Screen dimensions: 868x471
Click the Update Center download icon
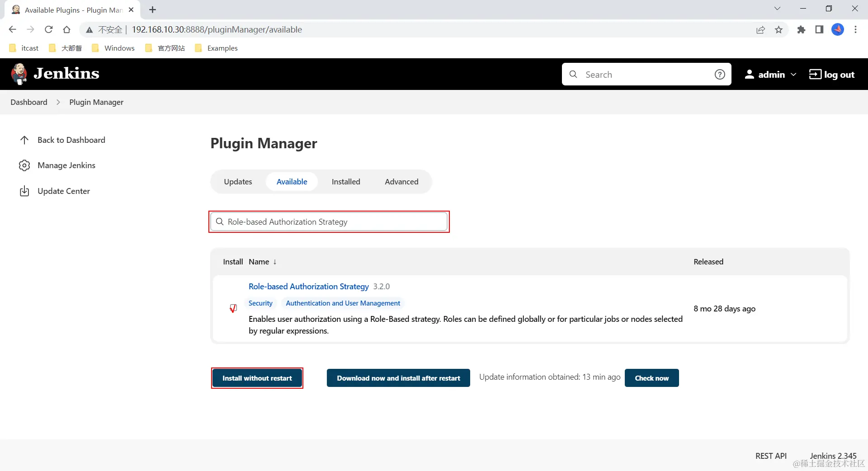click(24, 191)
